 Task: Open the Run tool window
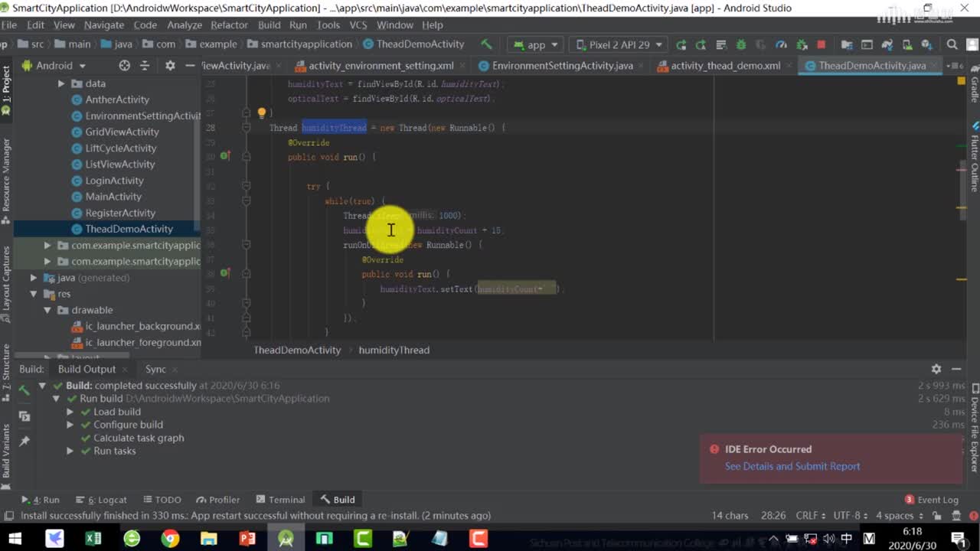point(41,500)
